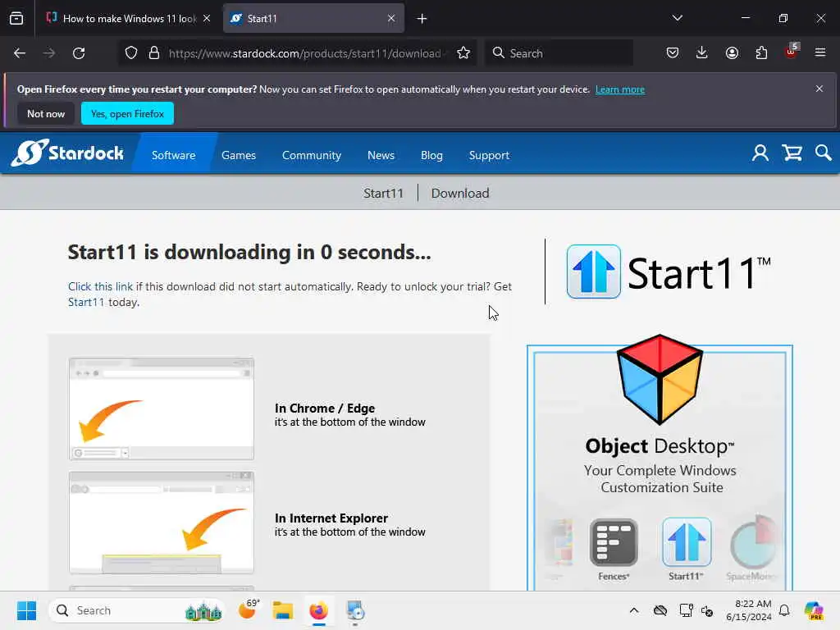The width and height of the screenshot is (840, 630).
Task: Click the tray volume icon
Action: 707,610
